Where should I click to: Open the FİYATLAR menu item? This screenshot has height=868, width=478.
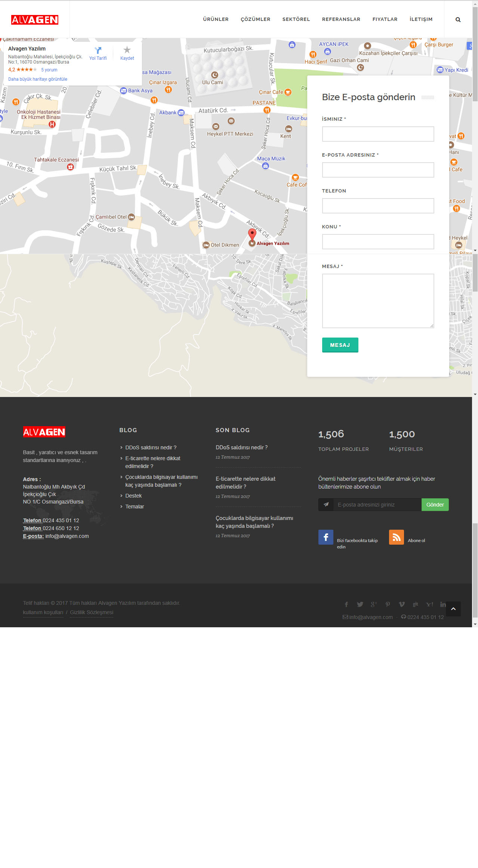[x=385, y=19]
